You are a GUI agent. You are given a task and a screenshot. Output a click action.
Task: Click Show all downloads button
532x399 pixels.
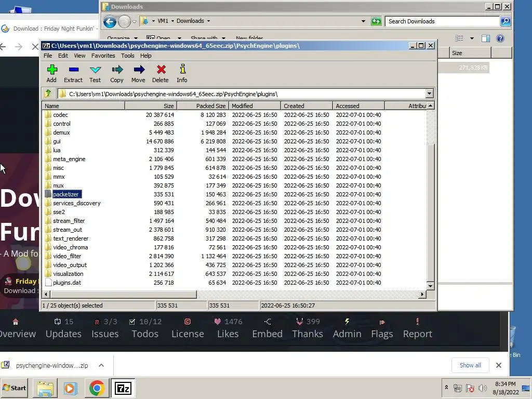470,365
